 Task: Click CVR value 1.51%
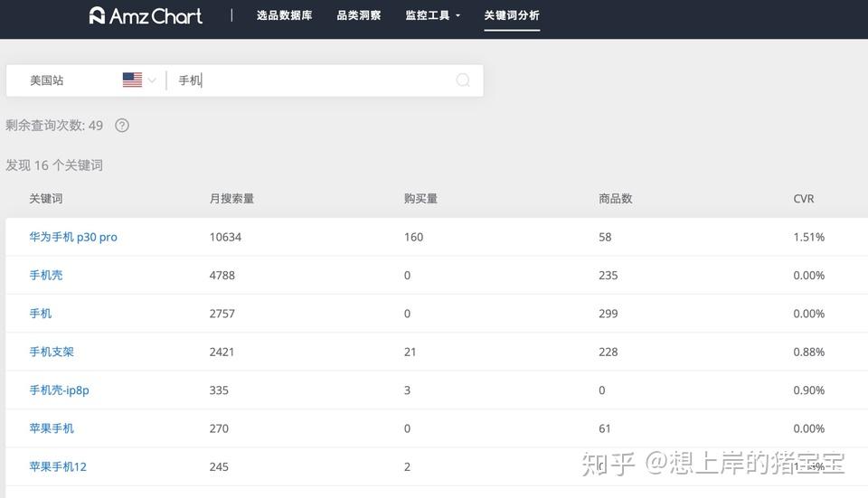point(808,237)
